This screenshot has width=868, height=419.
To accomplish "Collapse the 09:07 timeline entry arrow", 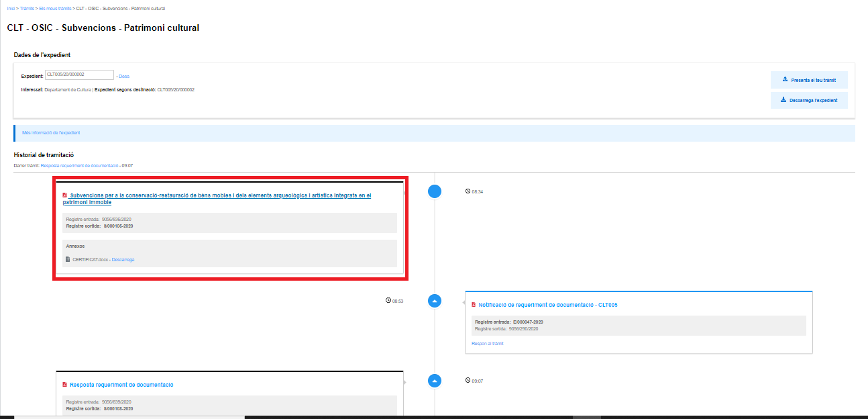I will click(435, 381).
